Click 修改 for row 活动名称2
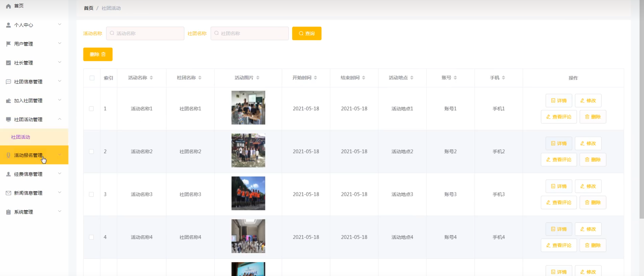The image size is (644, 276). 588,143
